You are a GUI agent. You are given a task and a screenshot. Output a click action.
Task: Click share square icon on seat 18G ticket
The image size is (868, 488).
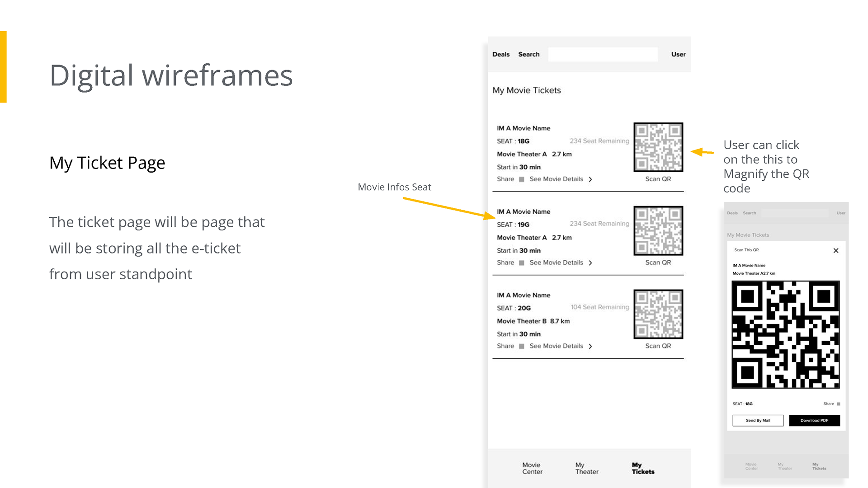click(x=521, y=179)
